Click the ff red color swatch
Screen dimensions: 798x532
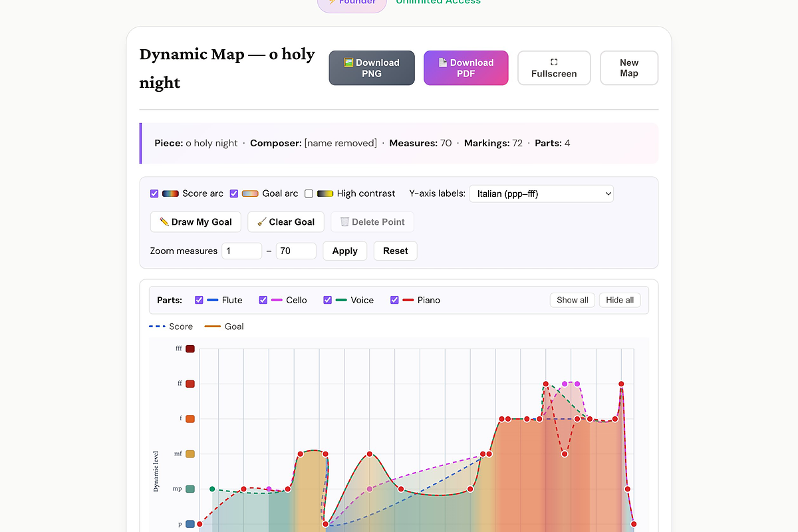190,384
